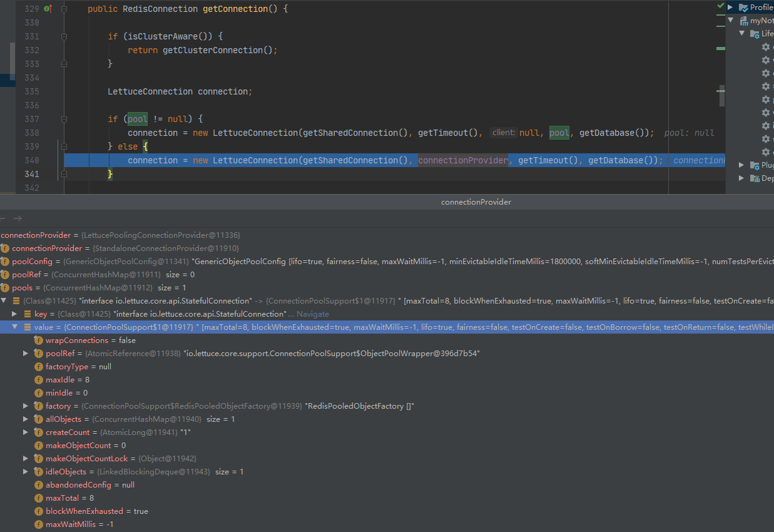This screenshot has width=774, height=532.
Task: Click the field icon of the maxTotal row
Action: click(x=39, y=498)
